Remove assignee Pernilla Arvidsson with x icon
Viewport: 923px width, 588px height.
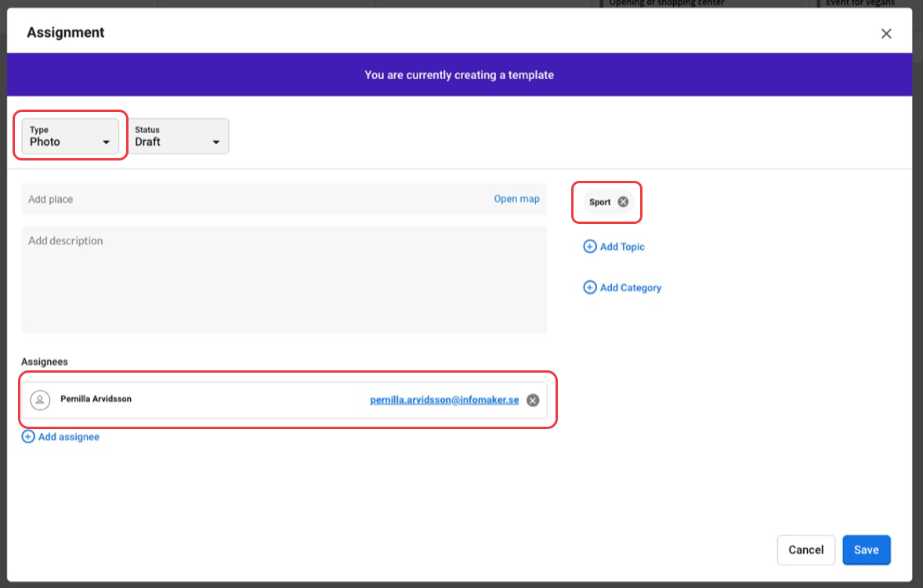point(533,400)
